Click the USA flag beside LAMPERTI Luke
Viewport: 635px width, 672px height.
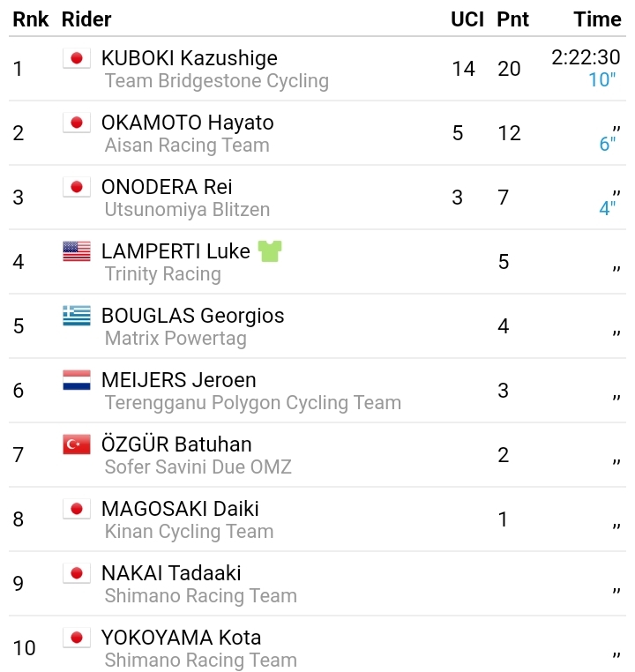tap(77, 251)
